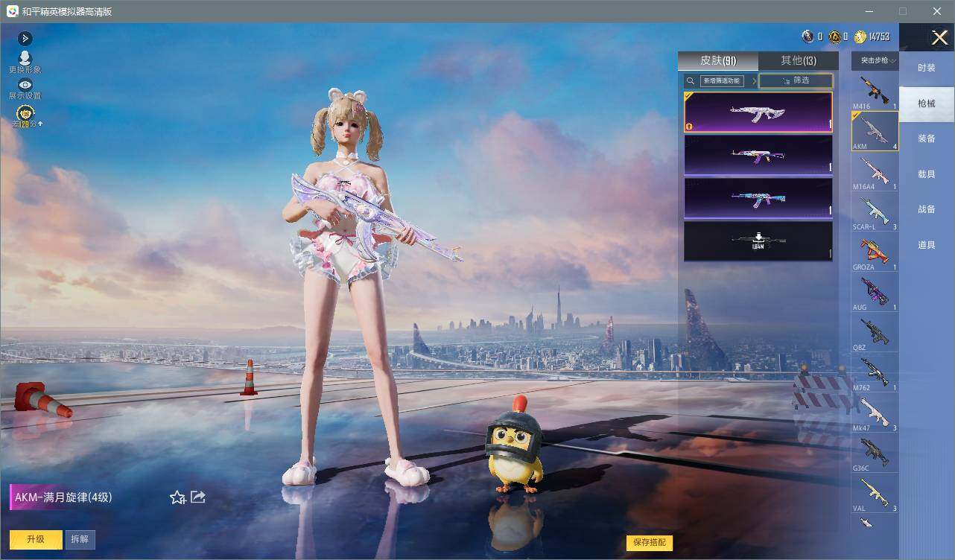Open the 时装 fashion category
The image size is (955, 560).
(x=927, y=68)
